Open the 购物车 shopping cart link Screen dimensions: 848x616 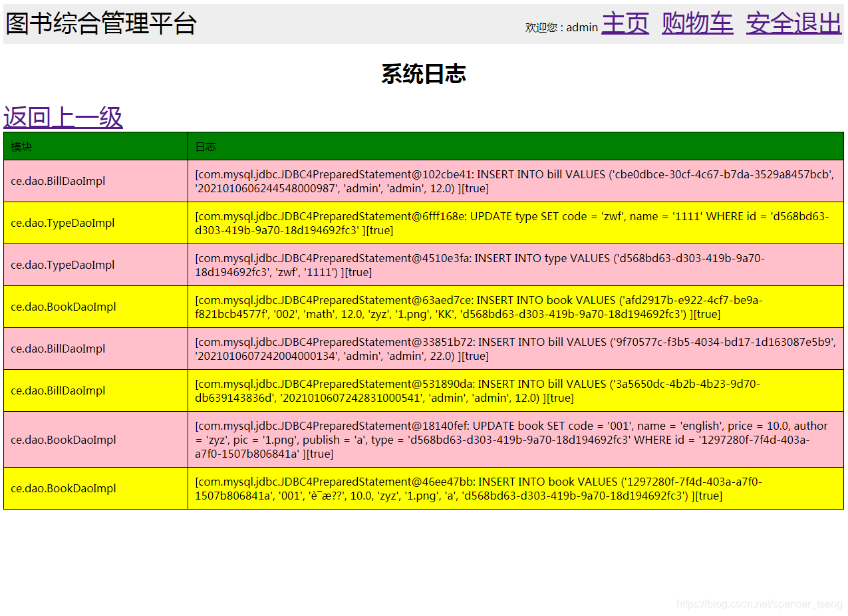[x=697, y=23]
